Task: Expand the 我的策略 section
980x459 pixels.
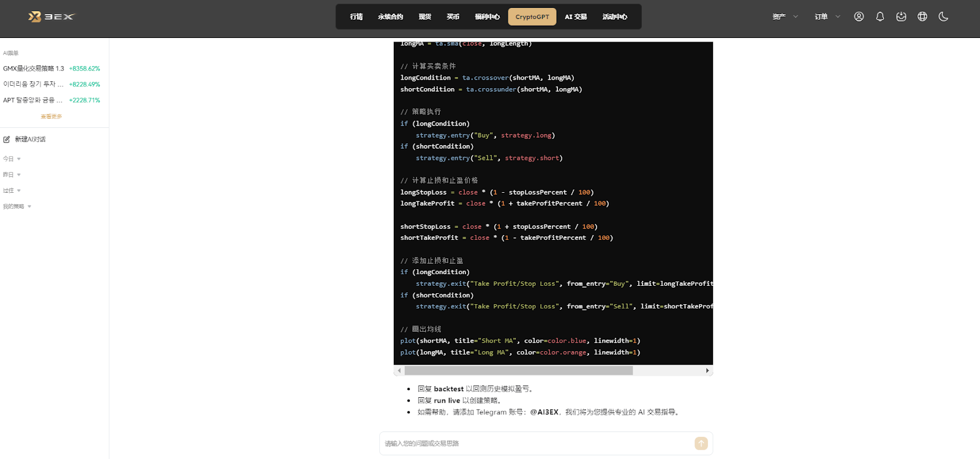Action: 17,207
